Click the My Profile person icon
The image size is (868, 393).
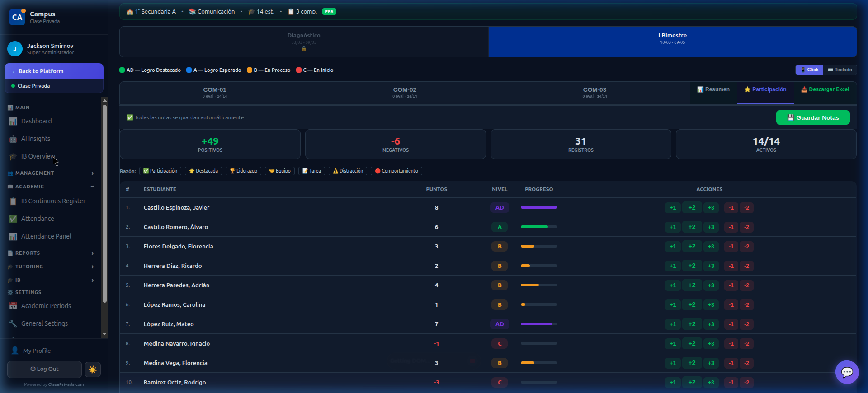15,351
